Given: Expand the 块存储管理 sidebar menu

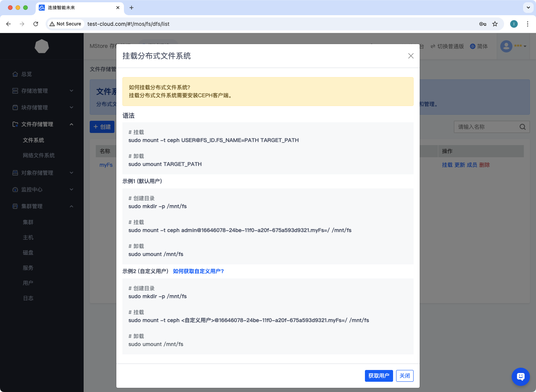Looking at the screenshot, I should 42,107.
